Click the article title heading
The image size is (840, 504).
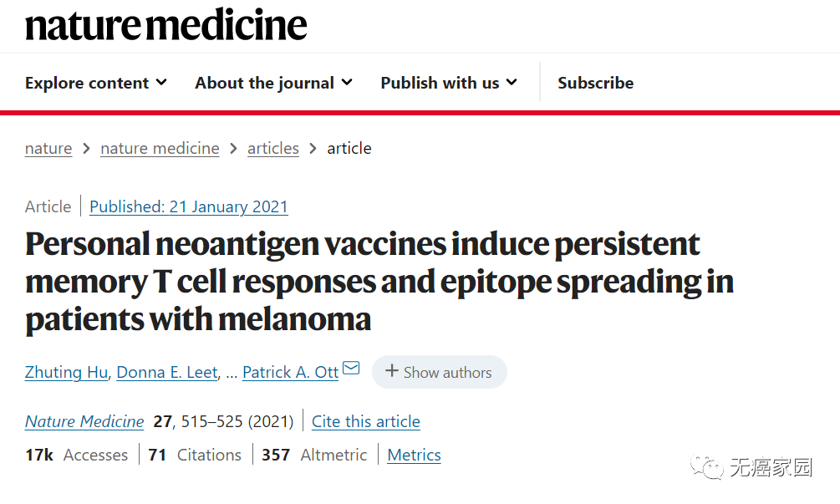(379, 281)
